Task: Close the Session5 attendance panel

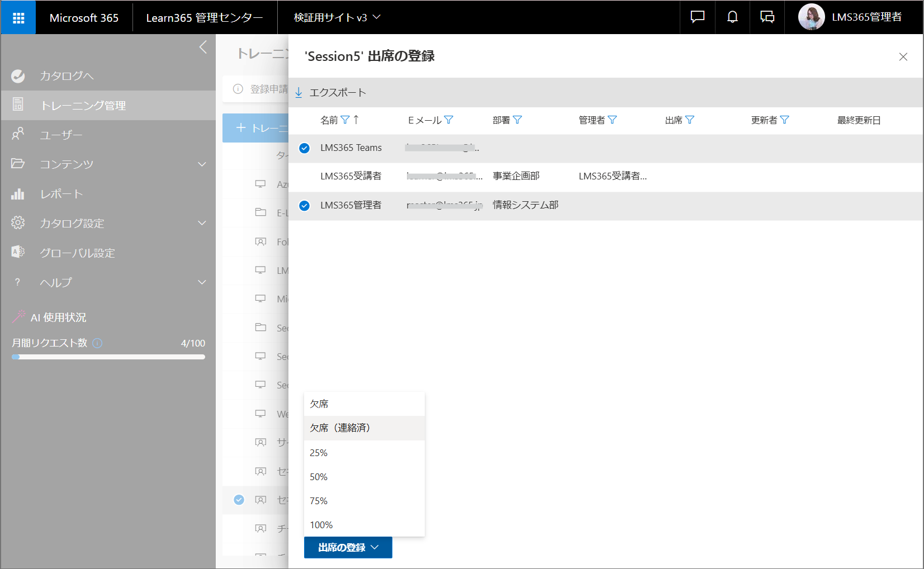Action: pos(903,56)
